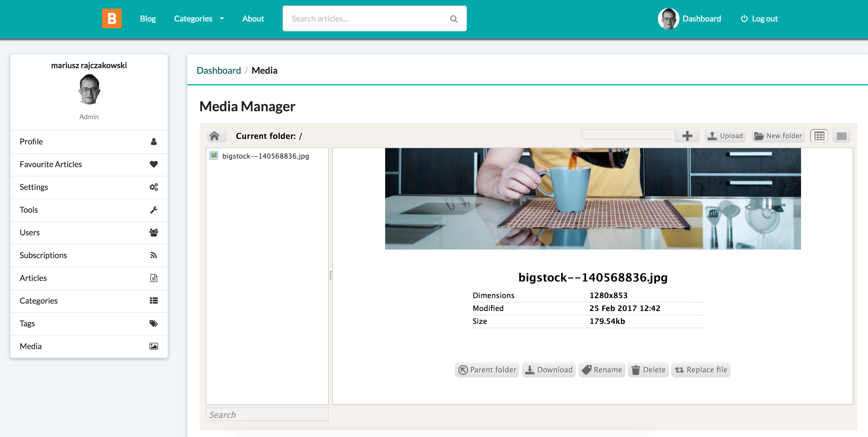
Task: Open Tools using the wrench icon
Action: click(154, 210)
